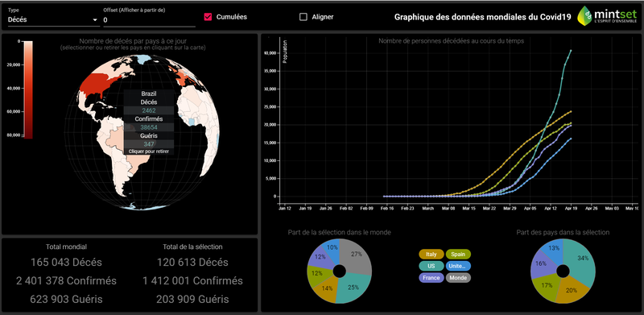Click the Offset input field
Viewport: 644px width, 315px height.
coord(149,20)
